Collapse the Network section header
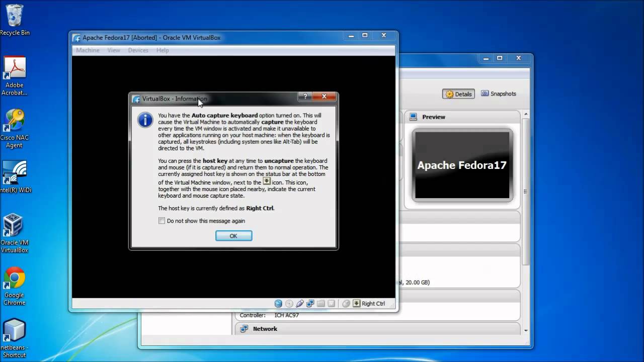Image resolution: width=644 pixels, height=362 pixels. 377,329
